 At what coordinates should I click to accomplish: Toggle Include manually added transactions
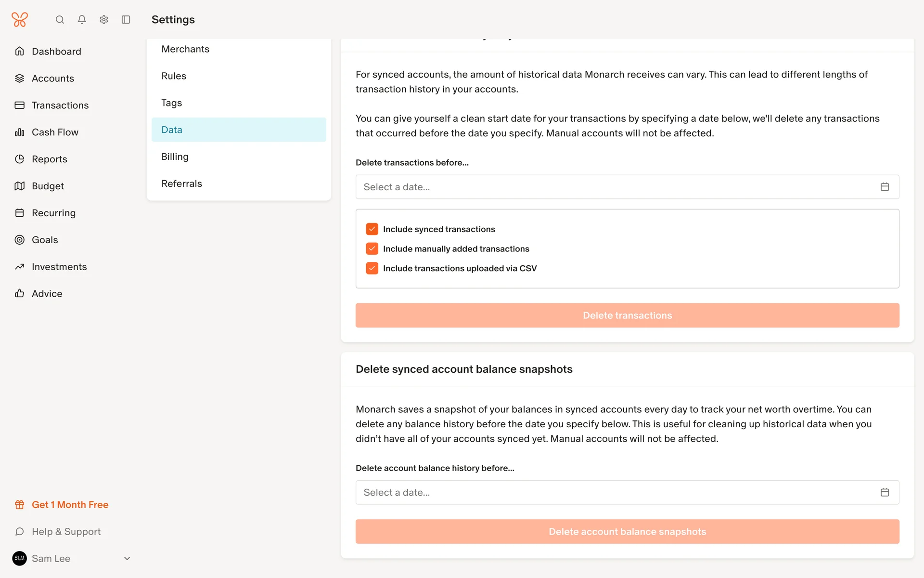coord(372,249)
